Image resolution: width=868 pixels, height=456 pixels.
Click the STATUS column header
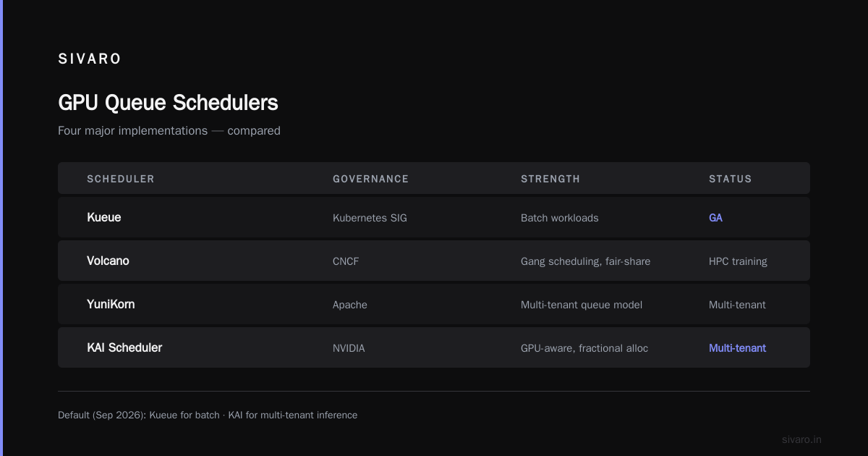pyautogui.click(x=730, y=179)
